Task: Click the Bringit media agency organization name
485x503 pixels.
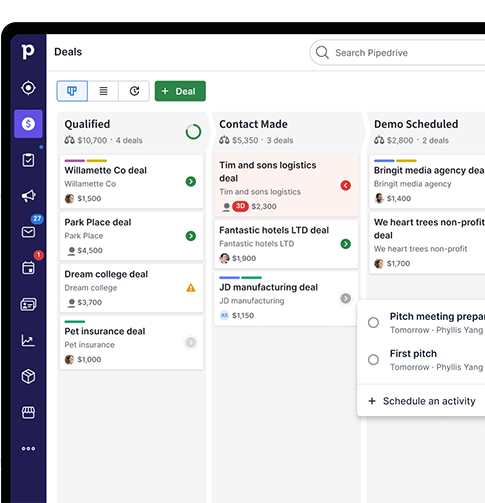Action: tap(413, 184)
